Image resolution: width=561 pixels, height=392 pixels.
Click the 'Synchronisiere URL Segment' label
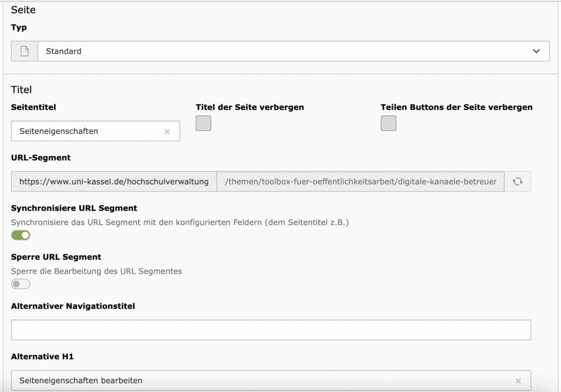pos(74,208)
